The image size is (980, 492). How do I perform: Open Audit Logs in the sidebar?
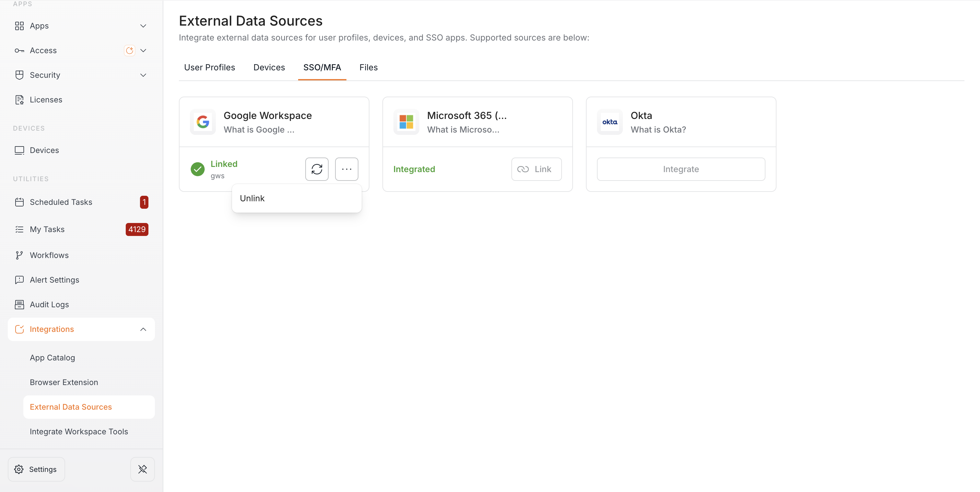tap(50, 304)
